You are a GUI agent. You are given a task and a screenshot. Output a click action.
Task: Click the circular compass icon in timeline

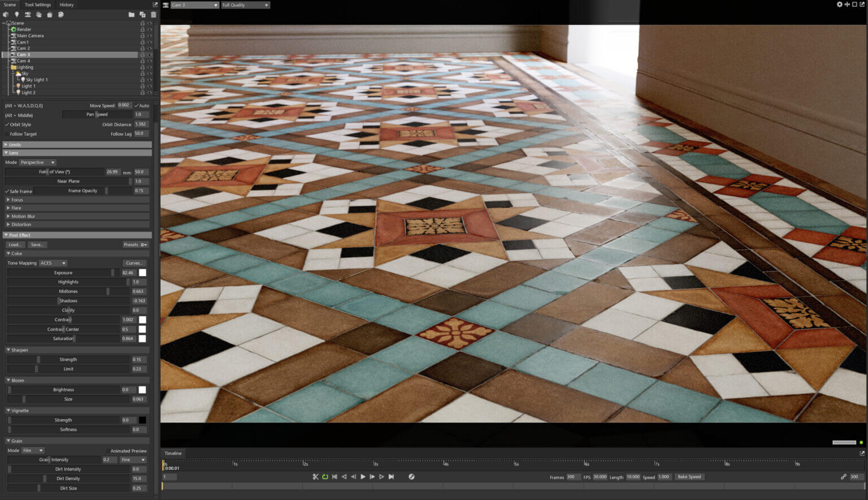coord(411,477)
